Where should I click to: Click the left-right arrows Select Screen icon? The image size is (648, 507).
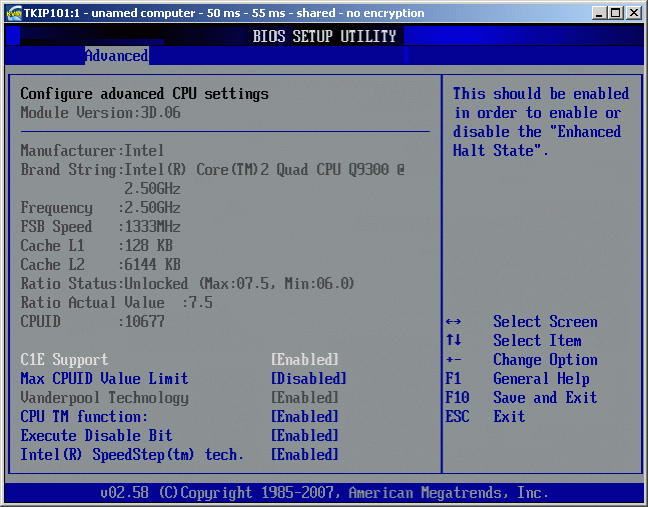[453, 321]
